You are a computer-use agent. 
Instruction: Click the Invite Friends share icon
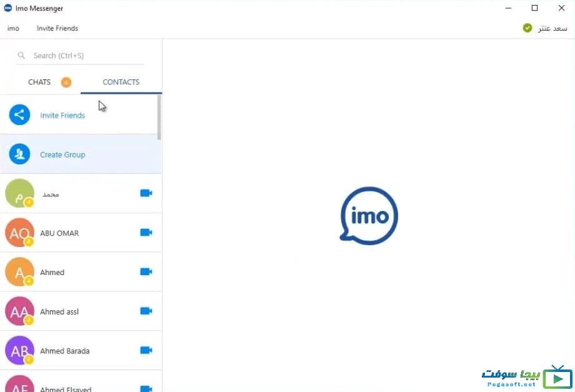[x=19, y=115]
